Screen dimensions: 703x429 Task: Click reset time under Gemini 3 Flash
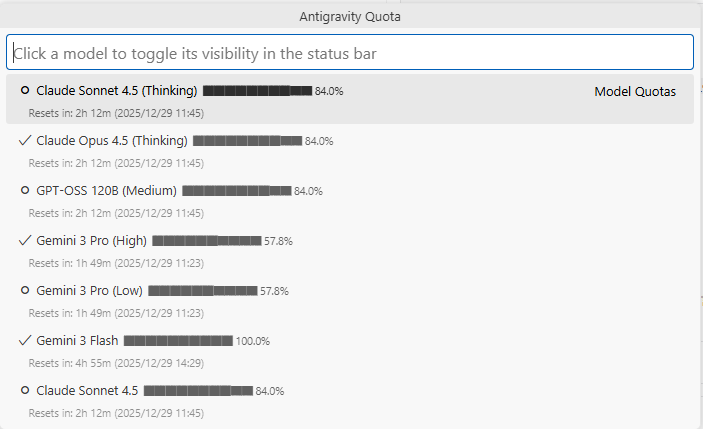pyautogui.click(x=116, y=363)
